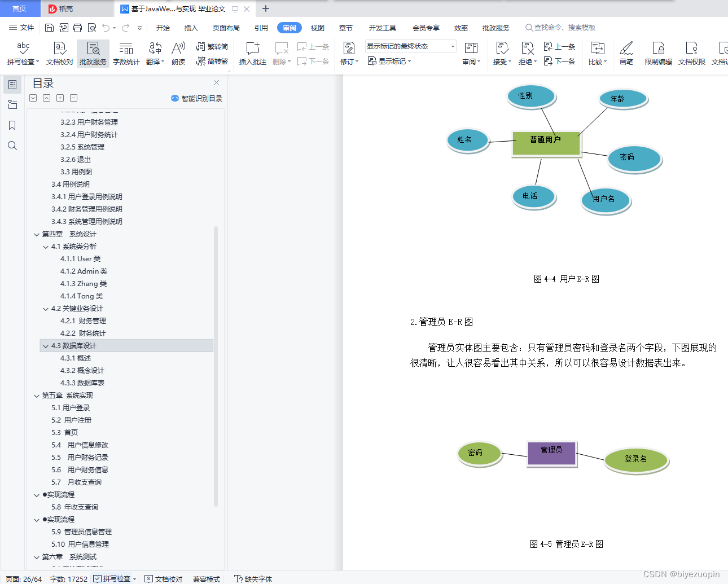728x584 pixels.
Task: Click the print icon in quick toolbar
Action: pos(77,28)
